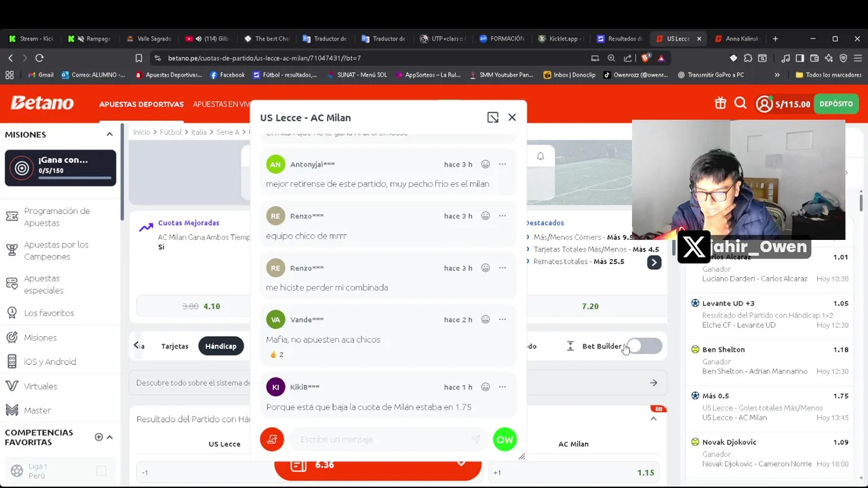Select Levante UD +3 bet at 1.05

[770, 314]
